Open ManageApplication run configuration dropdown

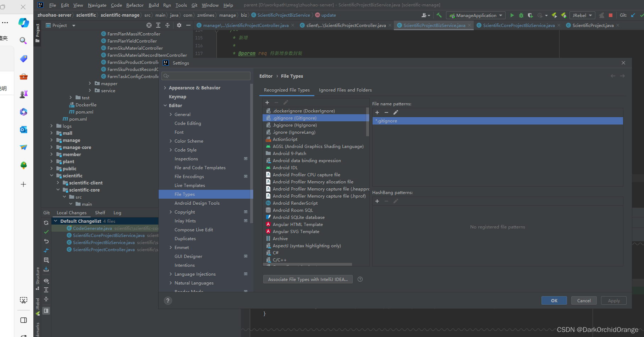coord(476,15)
